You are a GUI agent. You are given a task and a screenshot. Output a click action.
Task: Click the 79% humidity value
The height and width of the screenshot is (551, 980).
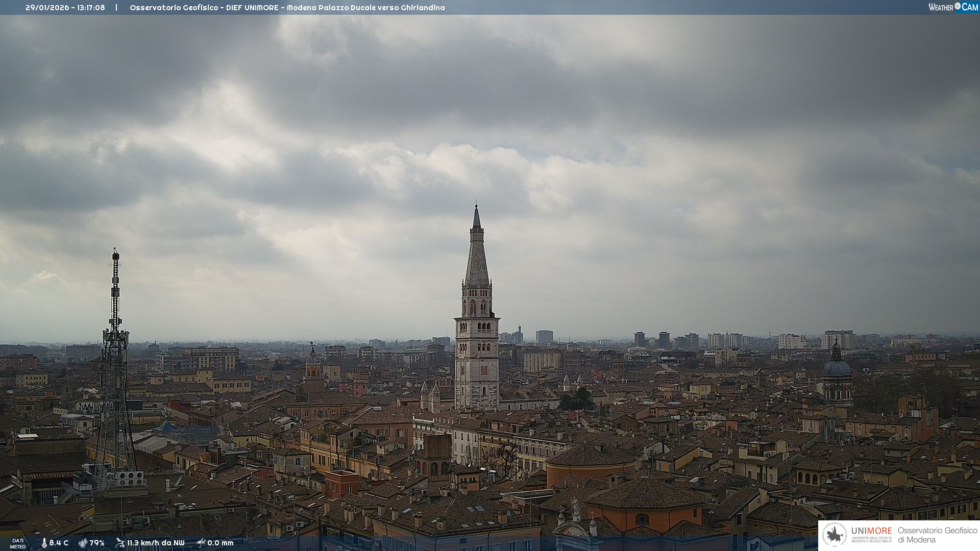(x=97, y=543)
